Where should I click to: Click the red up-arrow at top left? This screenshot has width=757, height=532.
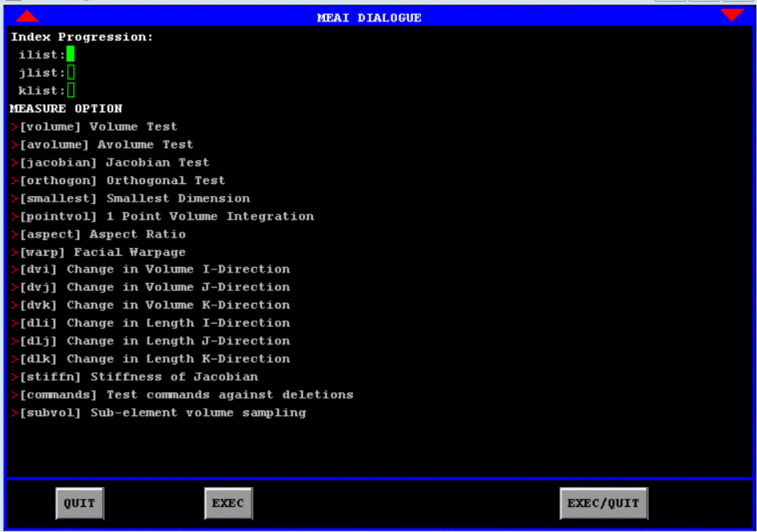[x=26, y=17]
